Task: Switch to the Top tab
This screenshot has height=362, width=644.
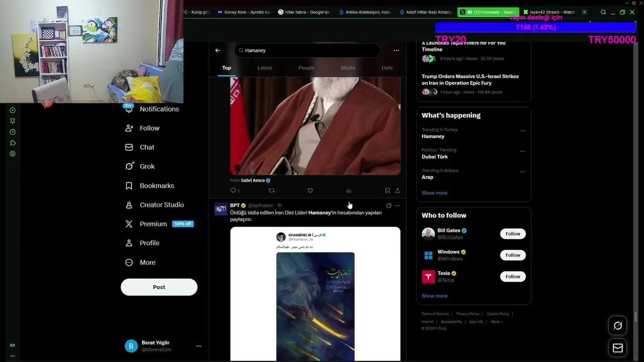Action: pyautogui.click(x=226, y=68)
